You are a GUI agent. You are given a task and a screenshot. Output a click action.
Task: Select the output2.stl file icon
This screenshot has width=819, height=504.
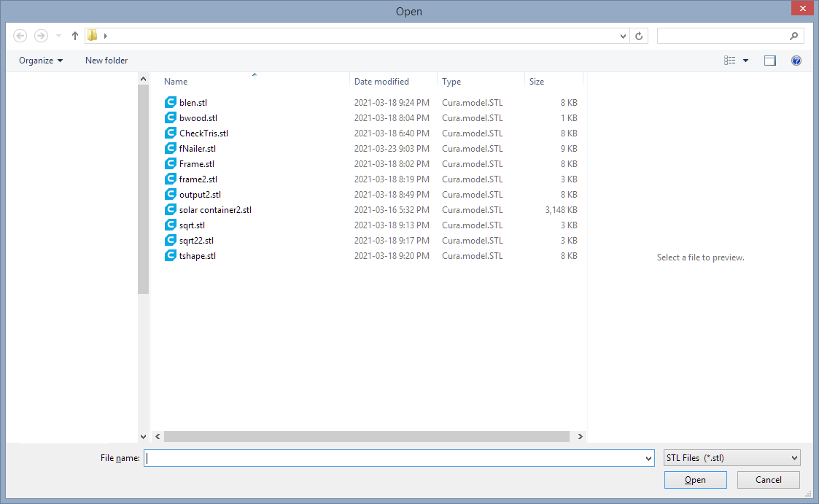pos(170,194)
